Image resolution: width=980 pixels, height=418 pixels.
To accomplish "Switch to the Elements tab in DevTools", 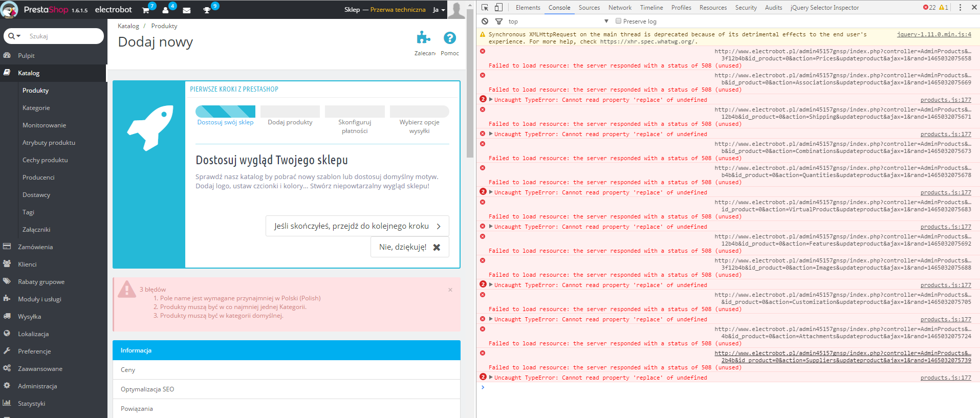I will tap(528, 8).
